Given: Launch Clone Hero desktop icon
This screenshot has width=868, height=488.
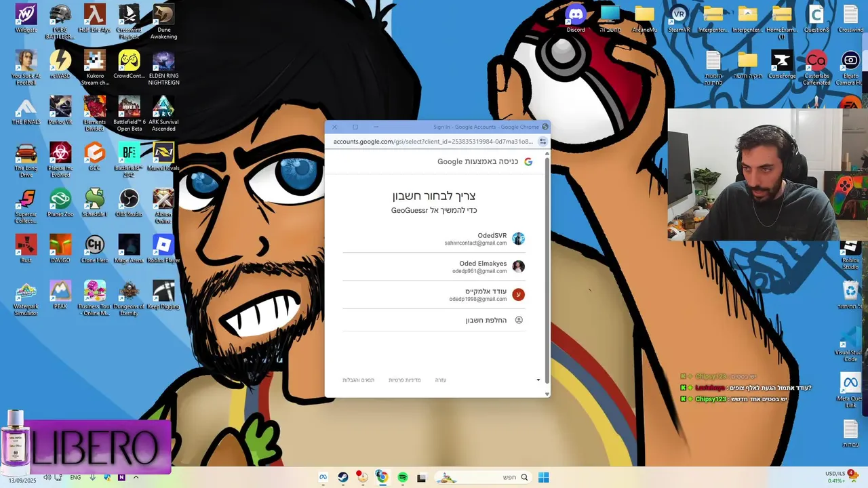Looking at the screenshot, I should point(94,249).
